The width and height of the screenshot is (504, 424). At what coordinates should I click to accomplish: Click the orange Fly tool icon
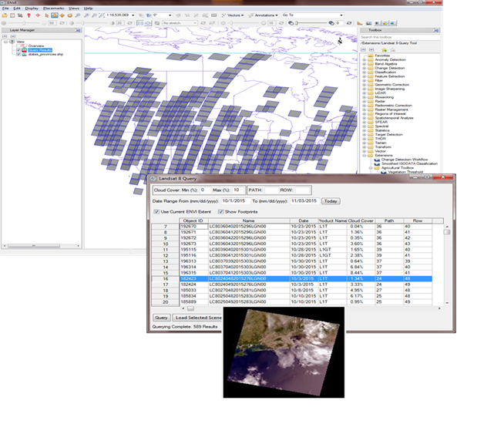coord(62,15)
